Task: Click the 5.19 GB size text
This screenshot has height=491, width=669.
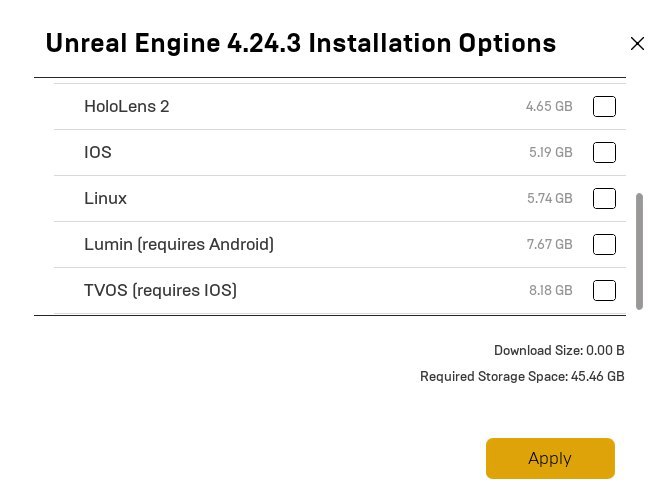Action: pos(551,152)
